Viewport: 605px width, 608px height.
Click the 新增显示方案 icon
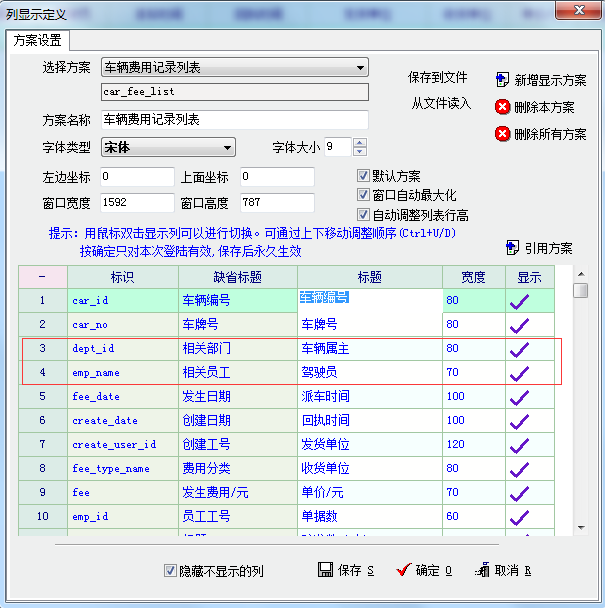(x=502, y=79)
